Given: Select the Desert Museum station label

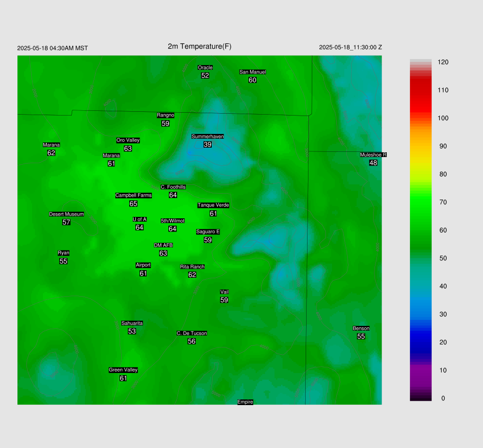Looking at the screenshot, I should [x=66, y=214].
